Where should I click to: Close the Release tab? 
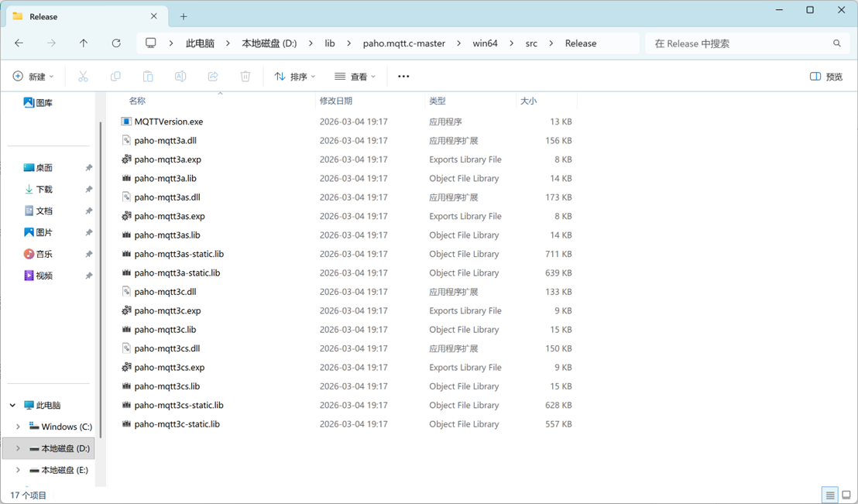pos(154,16)
